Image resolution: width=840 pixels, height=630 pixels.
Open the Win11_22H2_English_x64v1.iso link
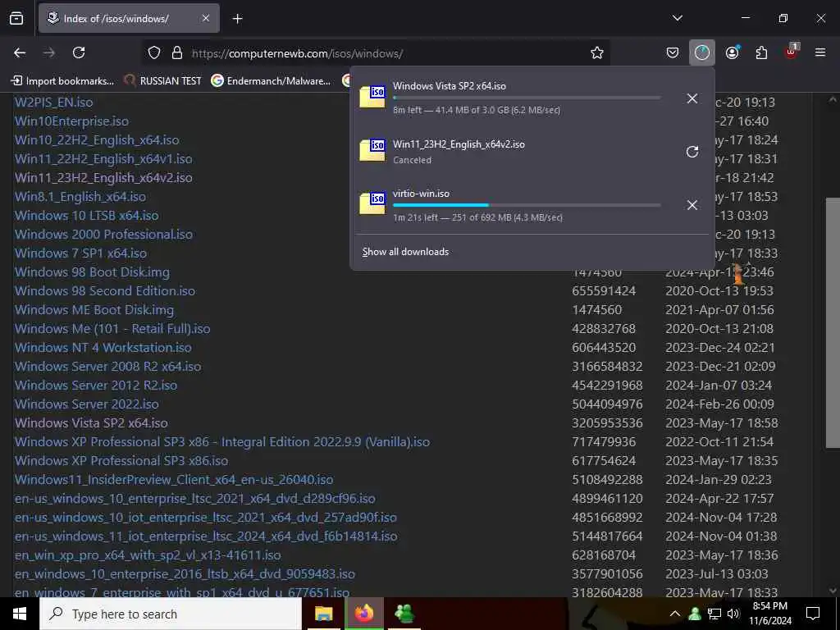click(x=103, y=158)
